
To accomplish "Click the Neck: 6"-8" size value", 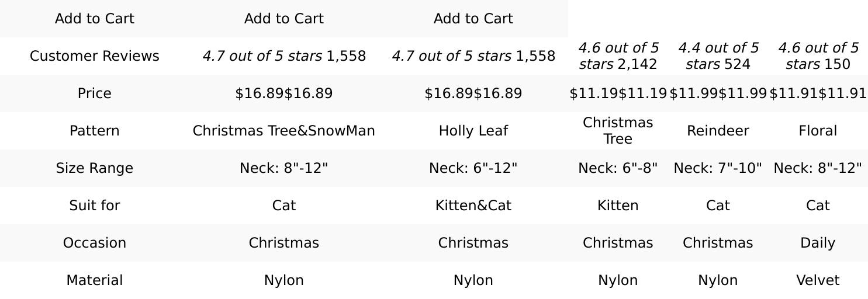I will pos(618,168).
